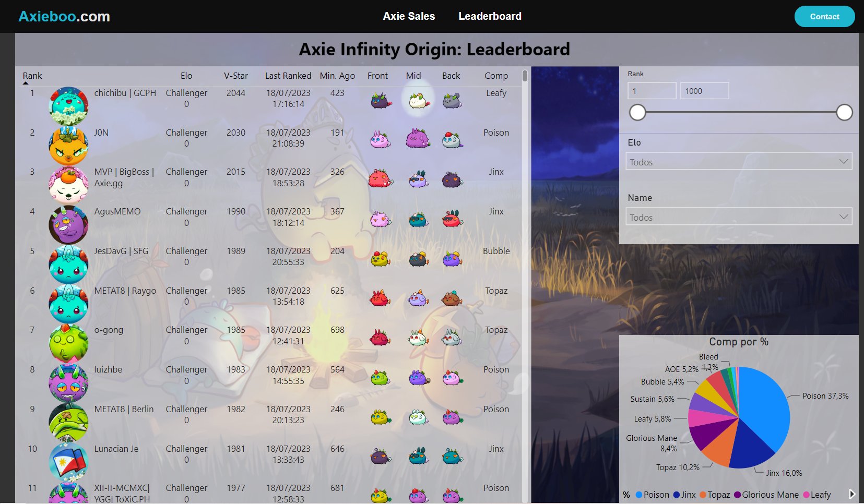This screenshot has height=504, width=864.
Task: Sort by V-Star column header
Action: tap(236, 76)
